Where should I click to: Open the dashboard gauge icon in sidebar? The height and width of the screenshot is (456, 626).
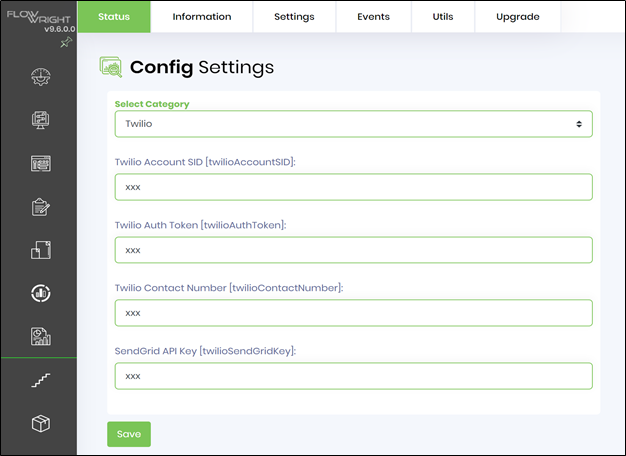[x=41, y=77]
